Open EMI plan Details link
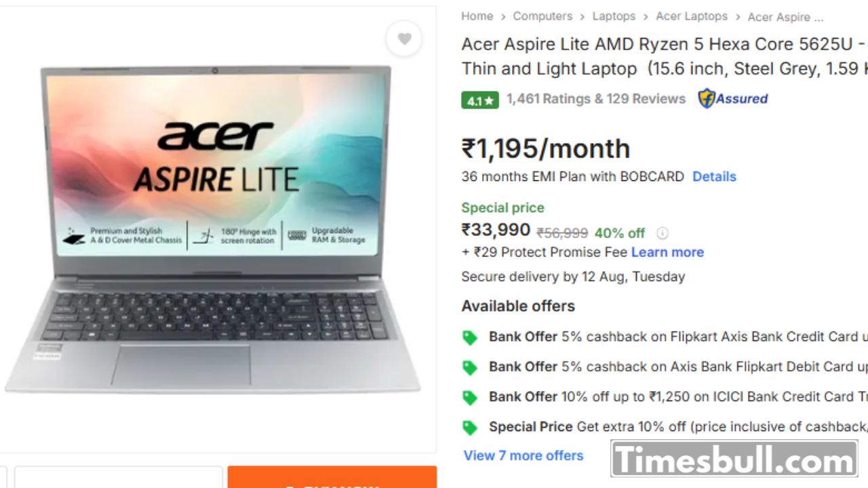 click(714, 176)
